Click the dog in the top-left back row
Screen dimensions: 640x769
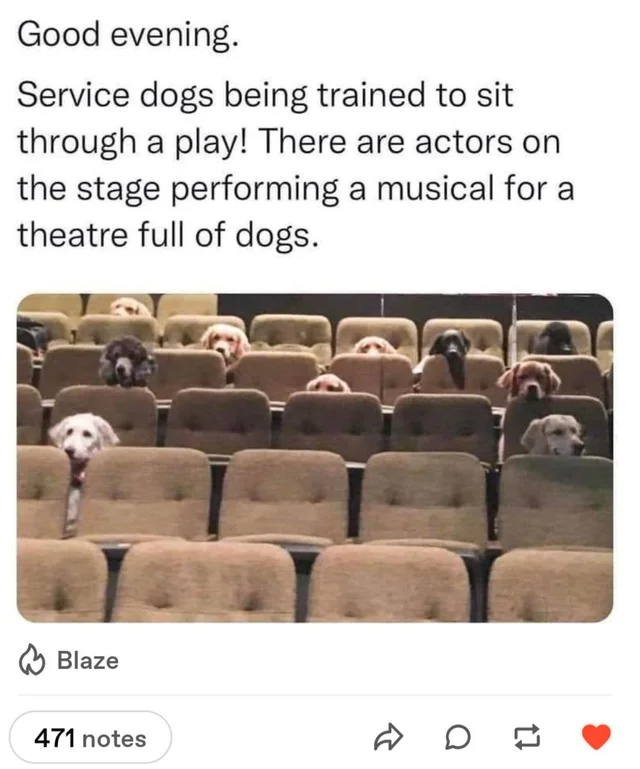[129, 307]
